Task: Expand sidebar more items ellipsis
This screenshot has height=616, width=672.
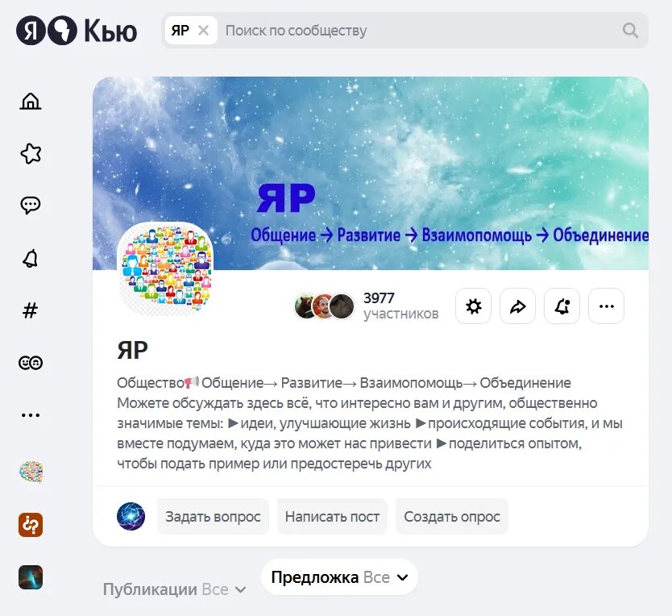Action: 31,415
